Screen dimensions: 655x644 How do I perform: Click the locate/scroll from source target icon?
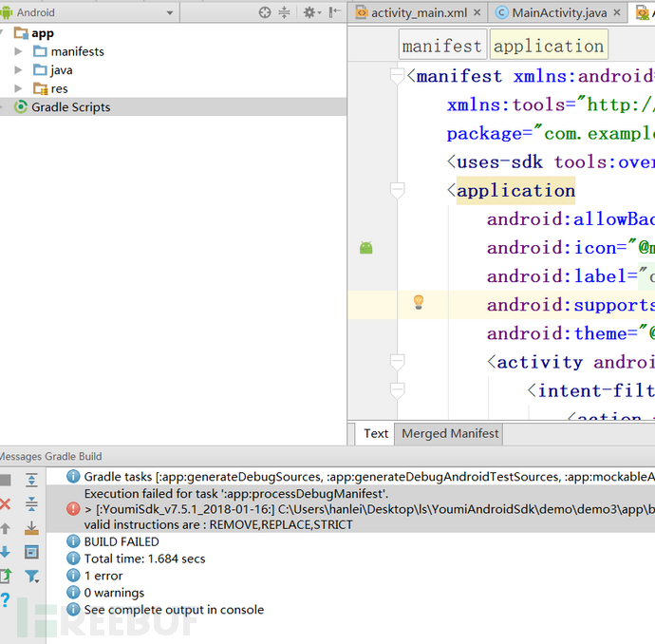(265, 12)
